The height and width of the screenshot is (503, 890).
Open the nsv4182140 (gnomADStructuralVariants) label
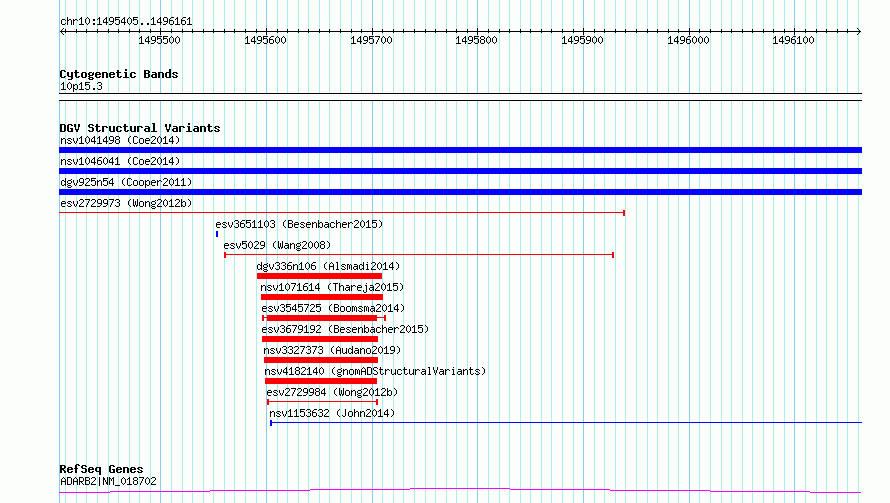(x=375, y=371)
